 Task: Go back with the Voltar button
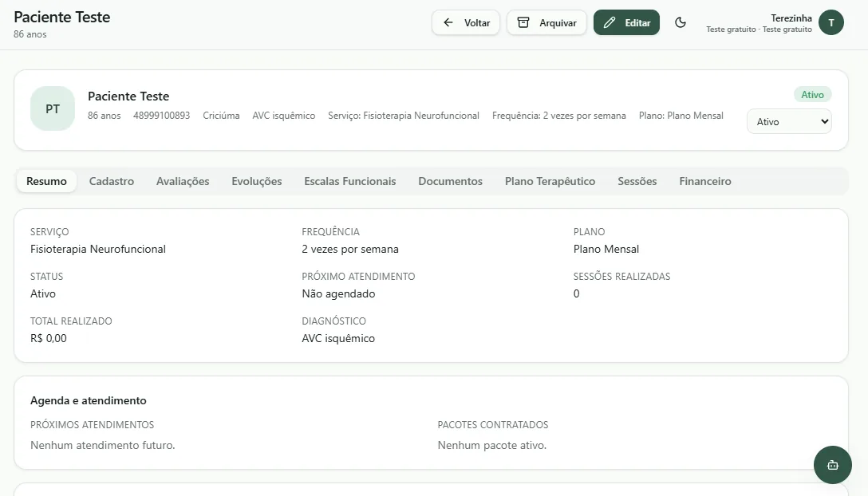coord(466,22)
